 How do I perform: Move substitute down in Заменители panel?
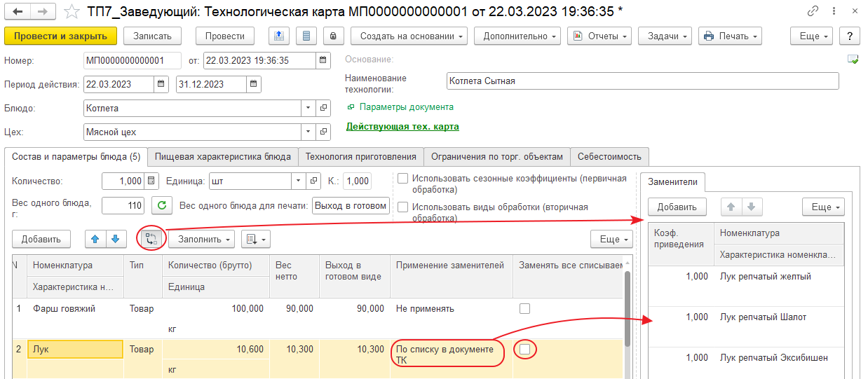point(750,207)
